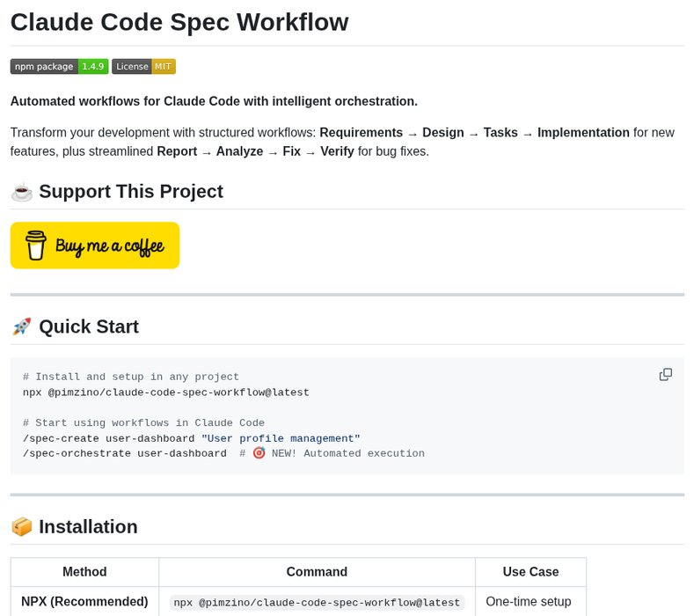Click the Method column header in the table
The width and height of the screenshot is (694, 616).
(x=84, y=572)
